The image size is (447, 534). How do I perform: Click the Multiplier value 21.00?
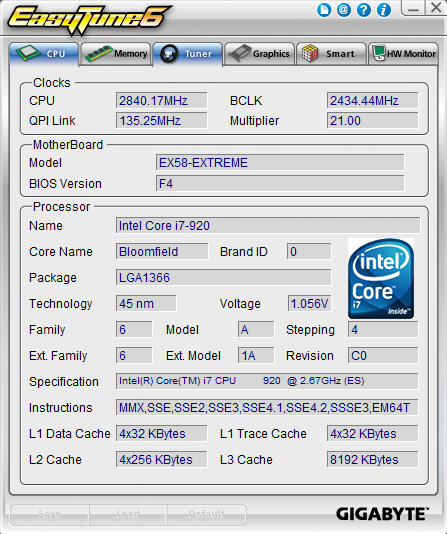(372, 121)
